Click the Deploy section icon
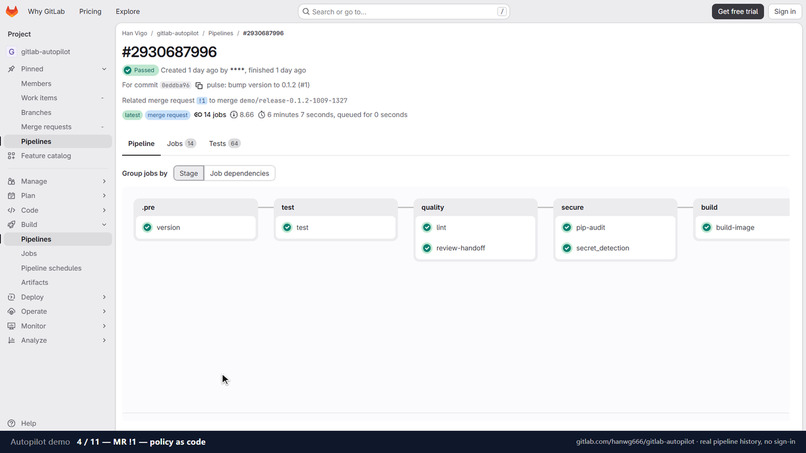Screen dimensions: 806x453 pyautogui.click(x=11, y=297)
